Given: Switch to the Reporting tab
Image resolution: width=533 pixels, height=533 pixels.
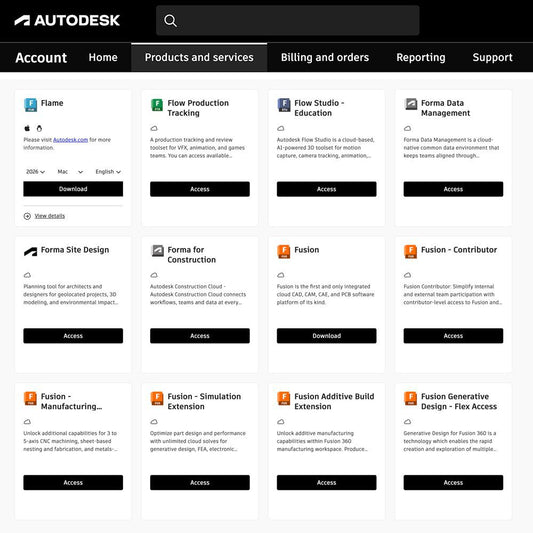Looking at the screenshot, I should coord(421,57).
